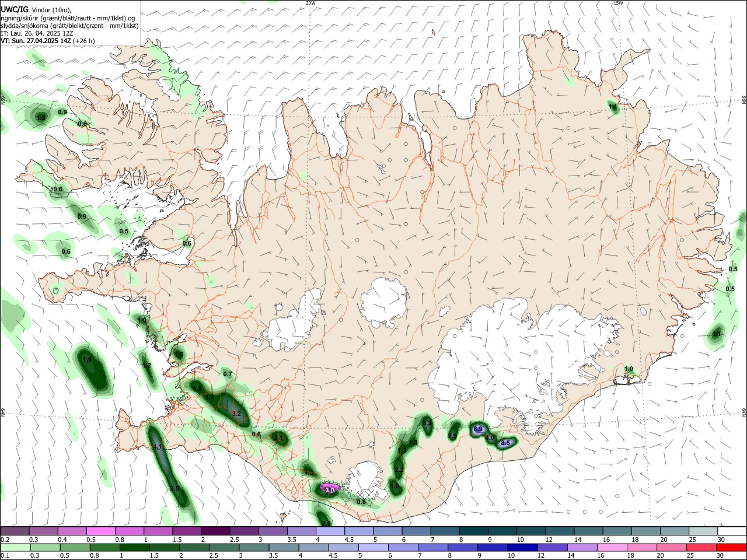This screenshot has width=747, height=560.
Task: Pick the white swatch after 30 in upper scale
Action: [732, 531]
